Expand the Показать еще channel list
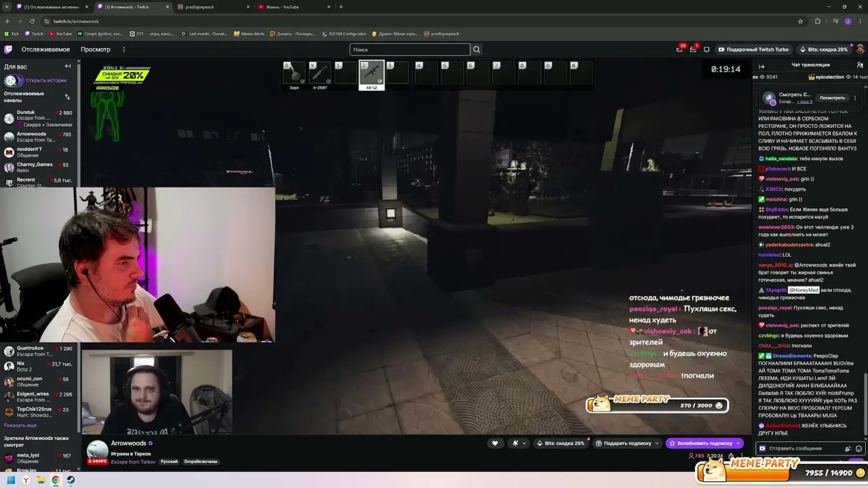This screenshot has width=868, height=488. 20,426
